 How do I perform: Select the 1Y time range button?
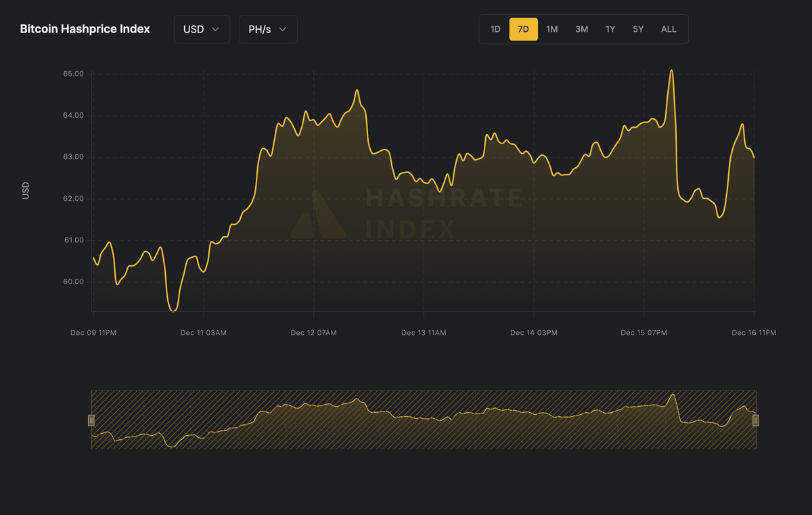610,29
